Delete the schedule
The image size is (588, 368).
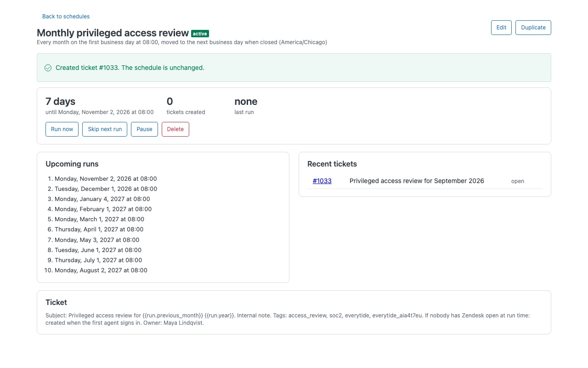[175, 129]
